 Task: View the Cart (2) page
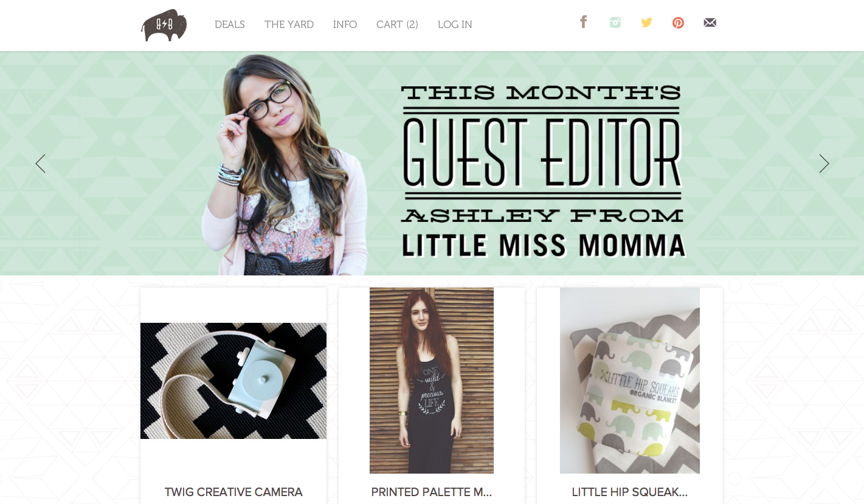[x=397, y=24]
